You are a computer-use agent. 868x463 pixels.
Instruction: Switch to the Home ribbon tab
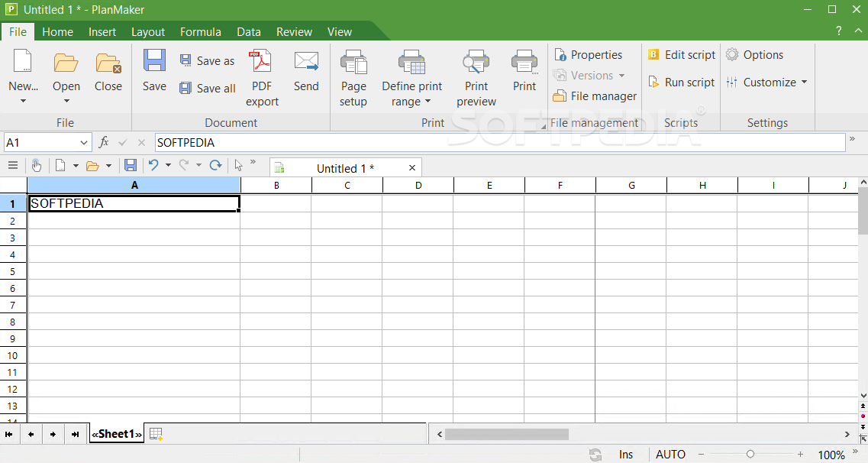point(57,31)
